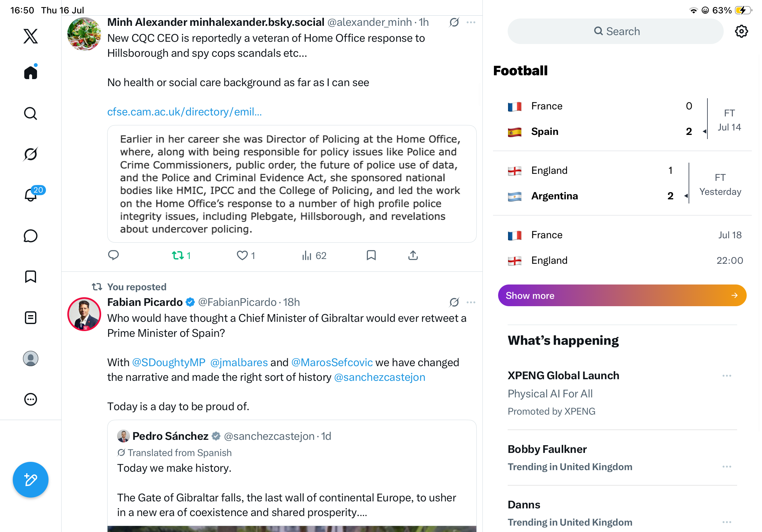Go to the Home tab in the sidebar
Viewport: 762px width, 532px height.
pyautogui.click(x=31, y=72)
